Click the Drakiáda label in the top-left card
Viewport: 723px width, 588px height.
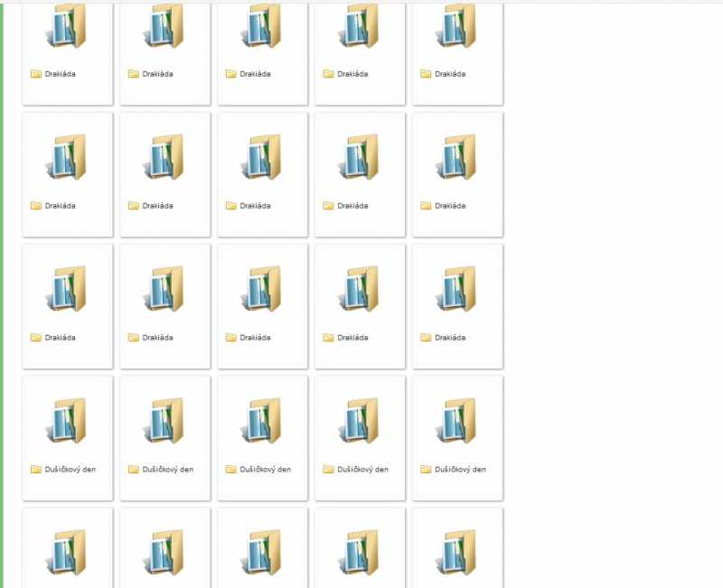(x=60, y=74)
